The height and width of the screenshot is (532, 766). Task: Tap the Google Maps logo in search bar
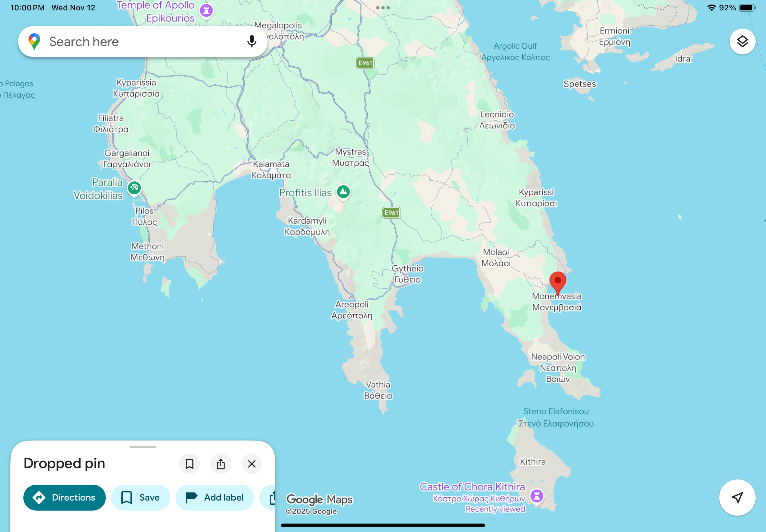pyautogui.click(x=34, y=42)
